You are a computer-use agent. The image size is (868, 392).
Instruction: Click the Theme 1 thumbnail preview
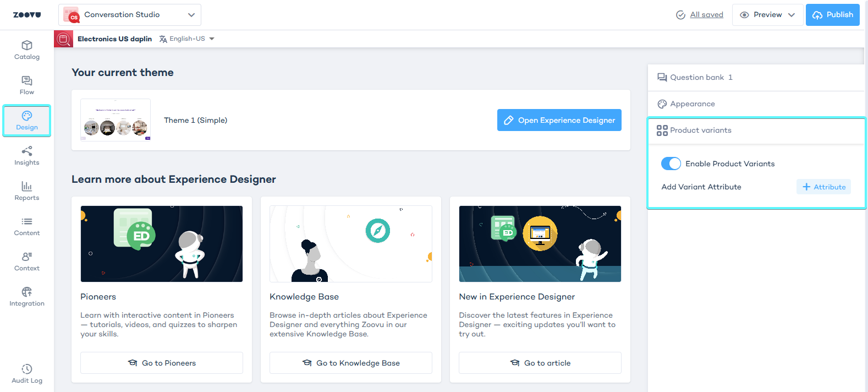click(116, 120)
